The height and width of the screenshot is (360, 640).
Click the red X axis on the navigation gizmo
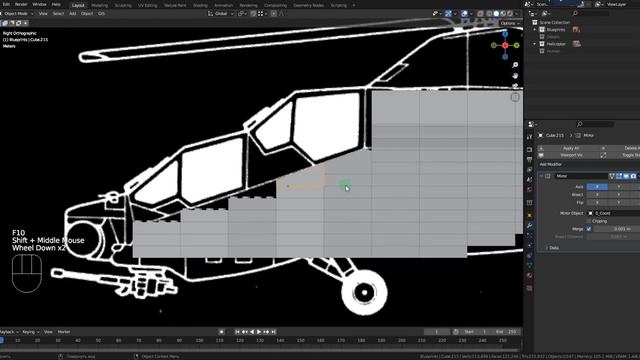505,45
